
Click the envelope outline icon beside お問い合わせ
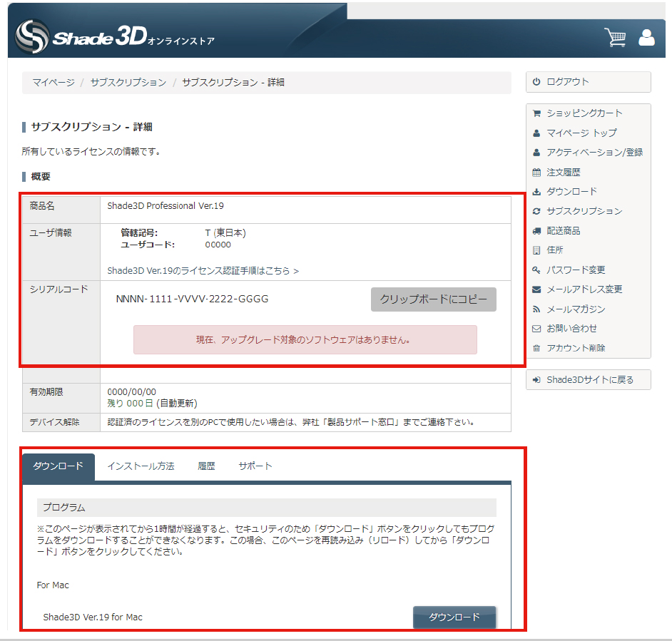pyautogui.click(x=536, y=329)
